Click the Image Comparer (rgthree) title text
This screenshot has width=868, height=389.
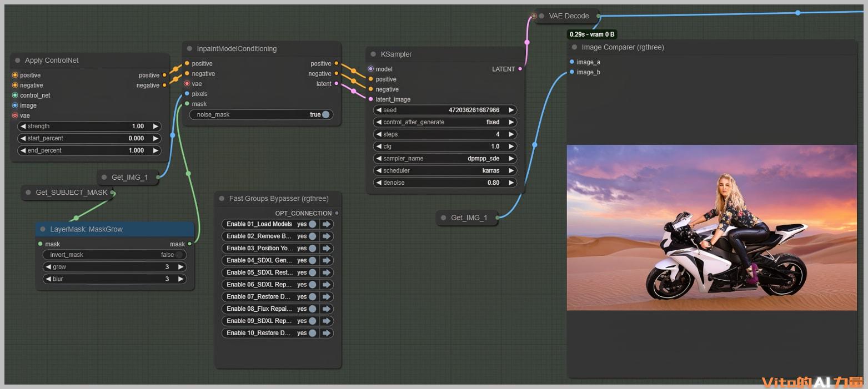pos(623,47)
